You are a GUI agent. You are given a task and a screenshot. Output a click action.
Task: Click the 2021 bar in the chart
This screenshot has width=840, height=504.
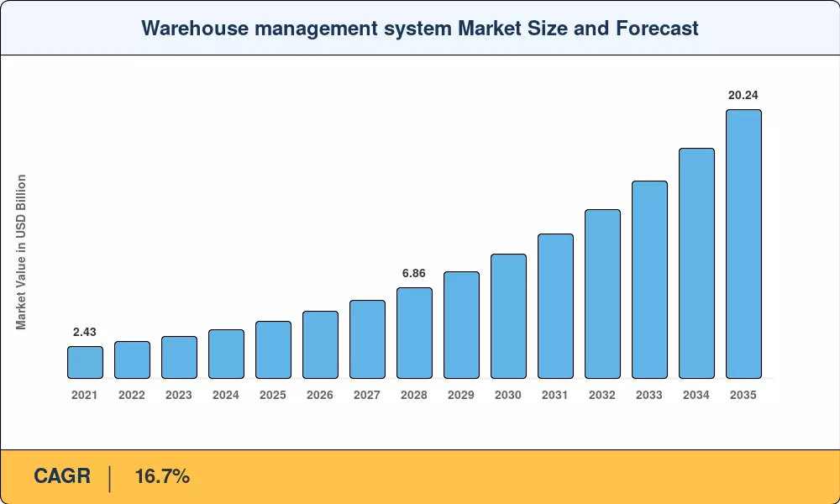85,363
